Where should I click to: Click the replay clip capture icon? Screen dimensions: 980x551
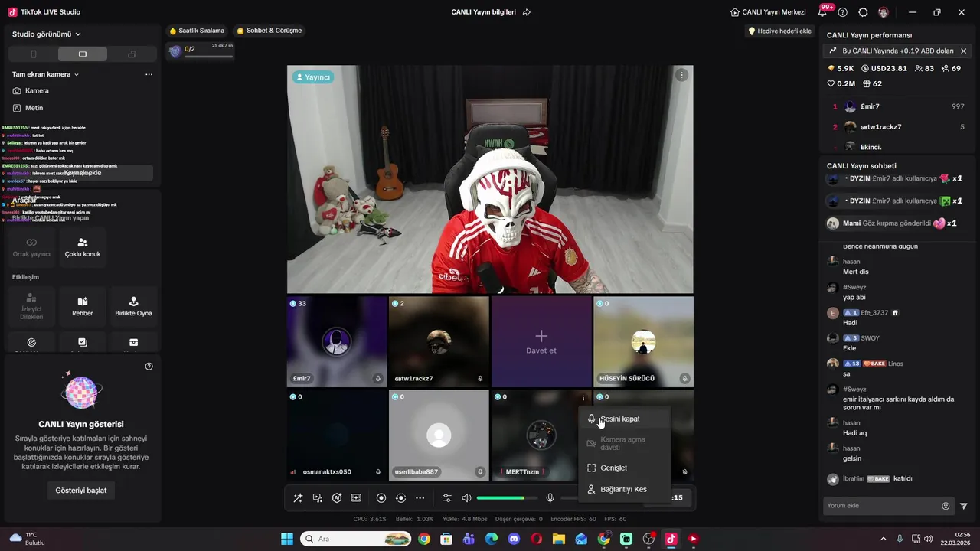pyautogui.click(x=400, y=498)
